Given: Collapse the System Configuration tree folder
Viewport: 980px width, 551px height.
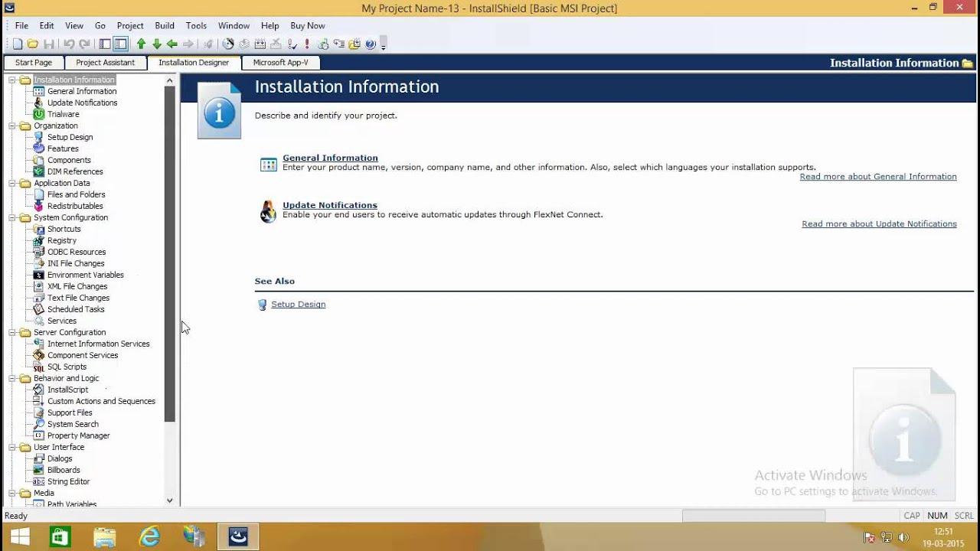Looking at the screenshot, I should coord(12,217).
